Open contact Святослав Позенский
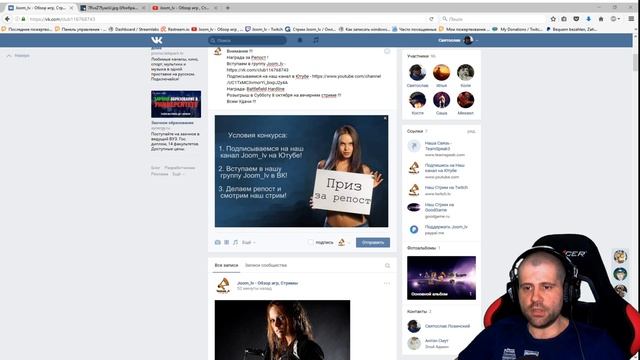This screenshot has width=640, height=360. (447, 326)
